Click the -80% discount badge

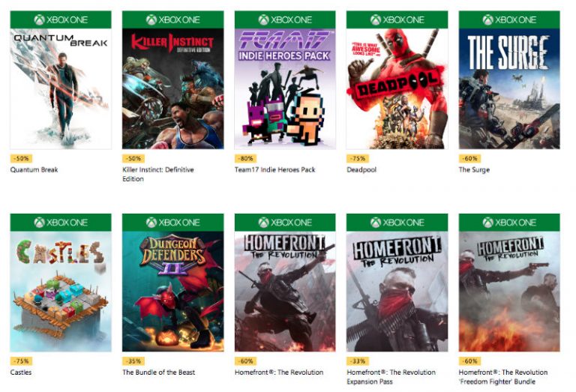coord(245,159)
